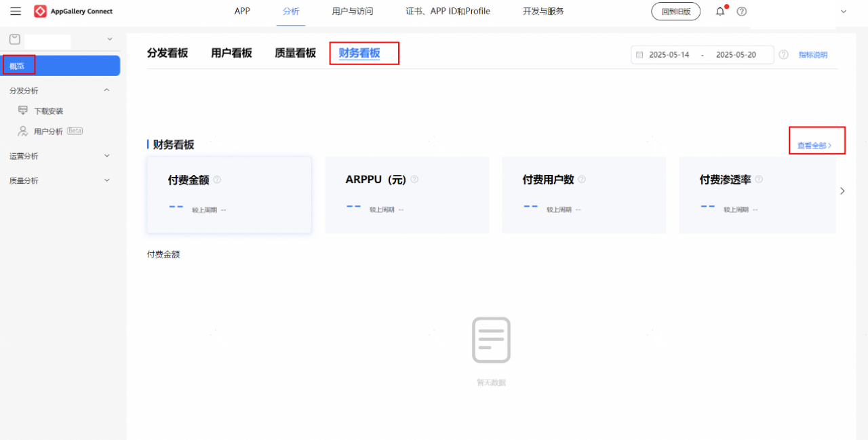Viewport: 868px width, 440px height.
Task: Select 下载安装 in the sidebar
Action: tap(49, 111)
